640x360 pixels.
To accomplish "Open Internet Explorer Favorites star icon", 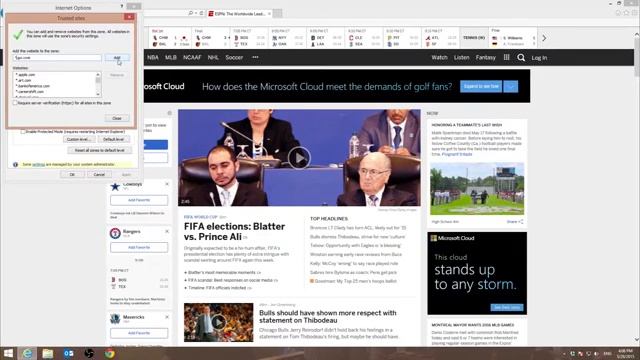I will (626, 13).
